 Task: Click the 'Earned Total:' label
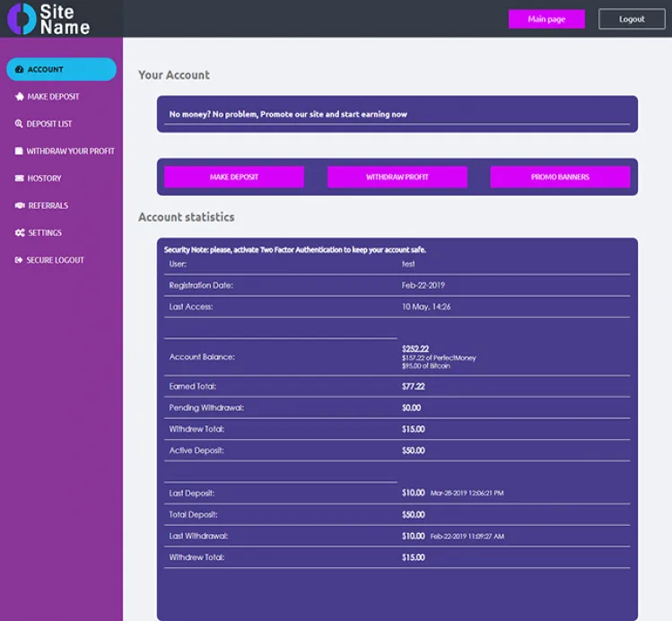click(192, 387)
